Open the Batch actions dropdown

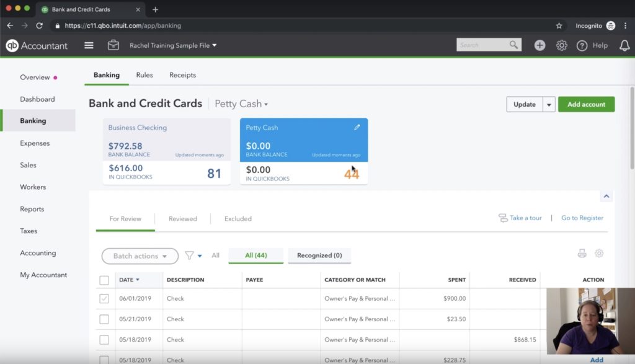pyautogui.click(x=140, y=256)
